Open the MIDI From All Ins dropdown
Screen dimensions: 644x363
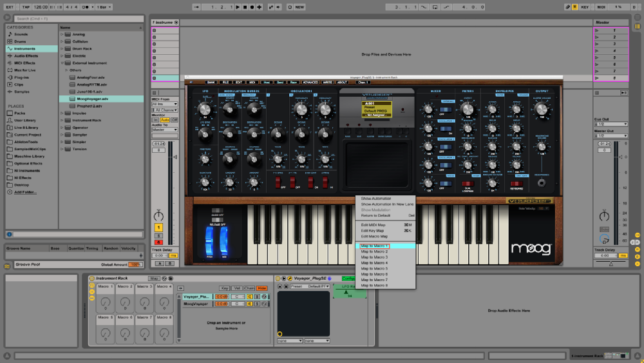coord(165,104)
